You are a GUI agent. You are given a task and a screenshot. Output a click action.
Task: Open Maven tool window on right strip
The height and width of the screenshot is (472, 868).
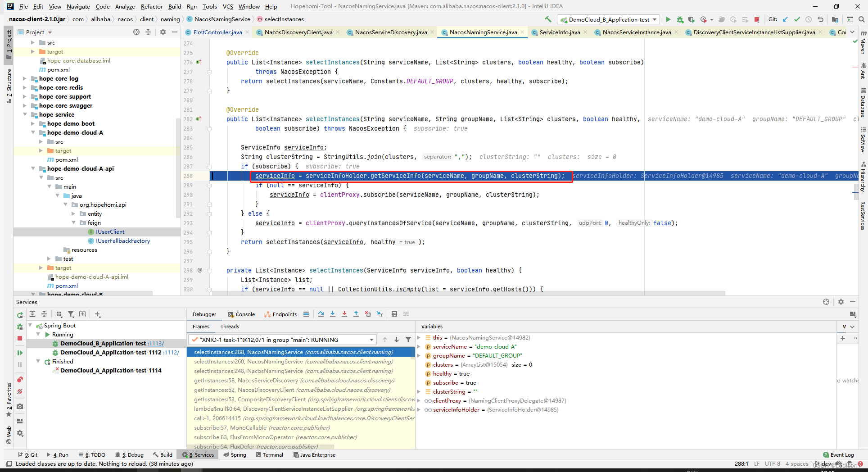click(863, 42)
